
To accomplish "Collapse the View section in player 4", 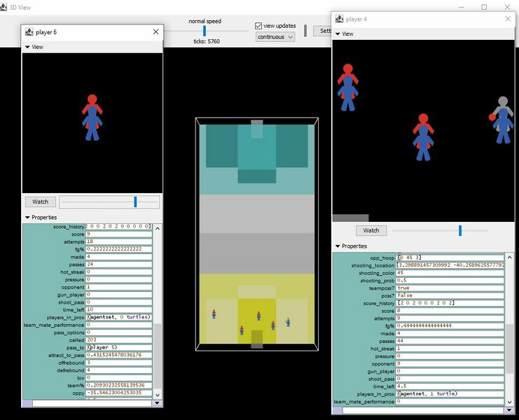I will (338, 34).
